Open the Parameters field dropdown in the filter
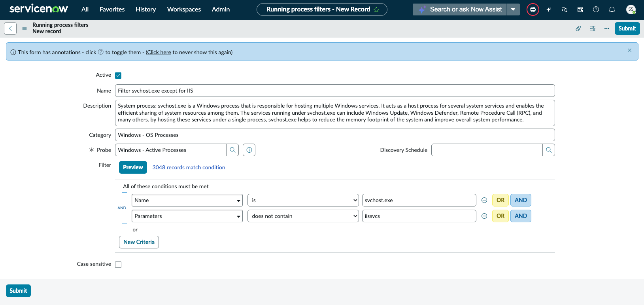 click(x=187, y=216)
